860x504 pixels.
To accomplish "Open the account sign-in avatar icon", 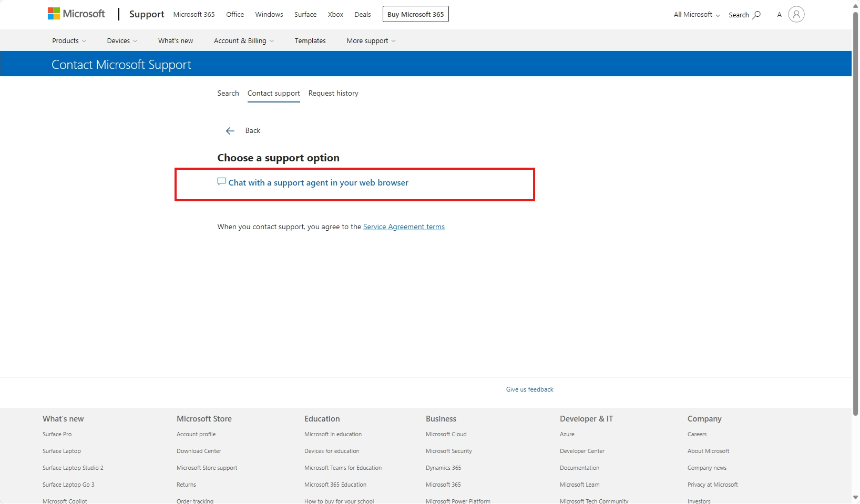I will [796, 14].
